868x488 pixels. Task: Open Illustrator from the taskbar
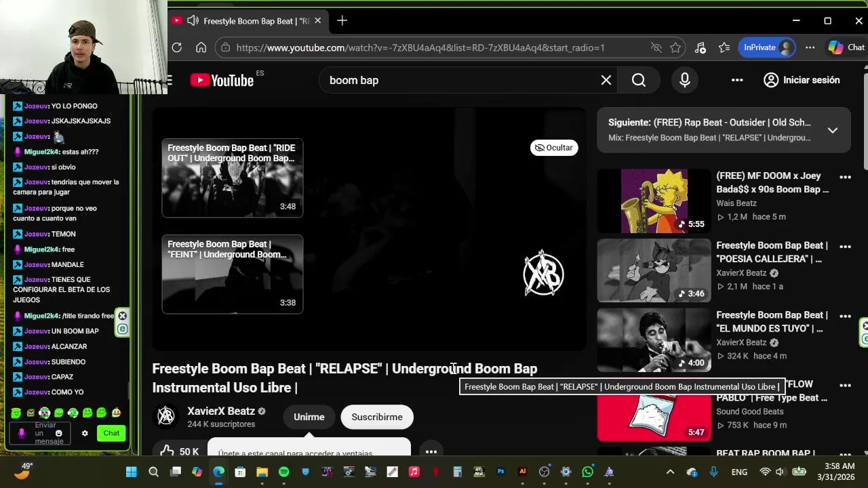522,472
